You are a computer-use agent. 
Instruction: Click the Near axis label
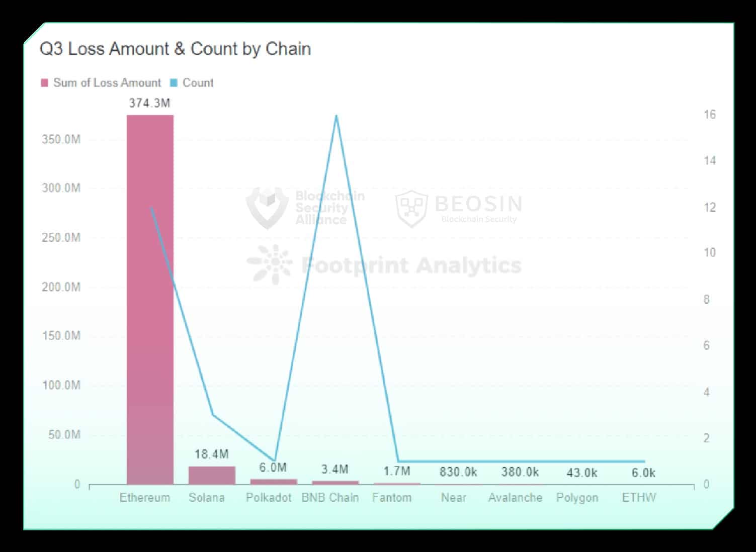pyautogui.click(x=454, y=498)
